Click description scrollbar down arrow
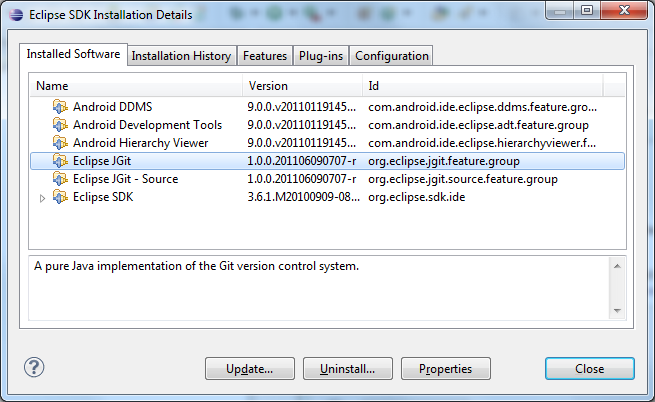This screenshot has width=655, height=402. [x=617, y=310]
